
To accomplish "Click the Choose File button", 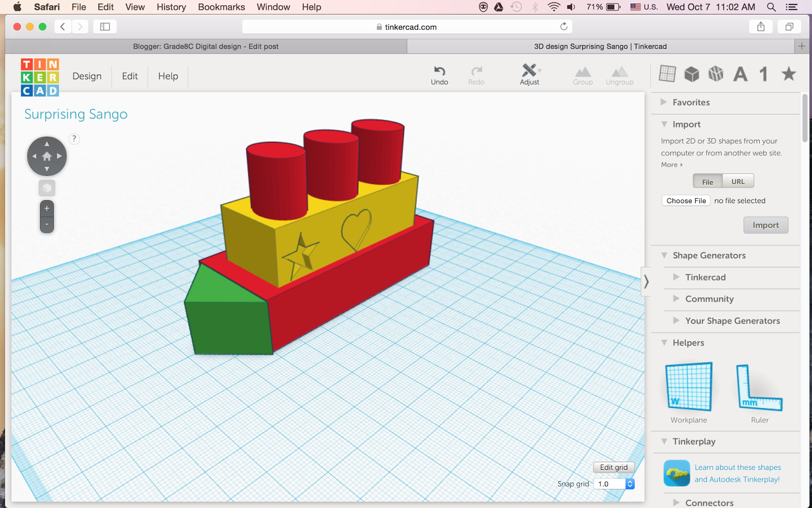I will click(686, 200).
